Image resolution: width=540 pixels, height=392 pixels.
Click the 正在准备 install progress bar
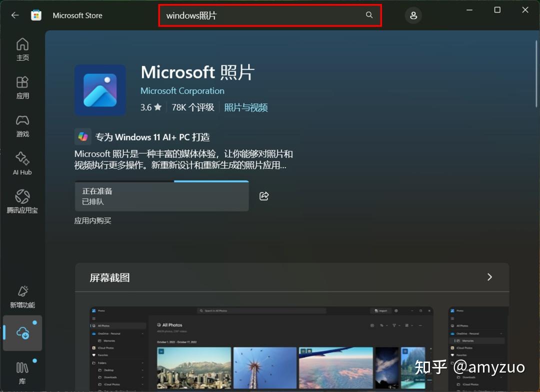[x=161, y=196]
